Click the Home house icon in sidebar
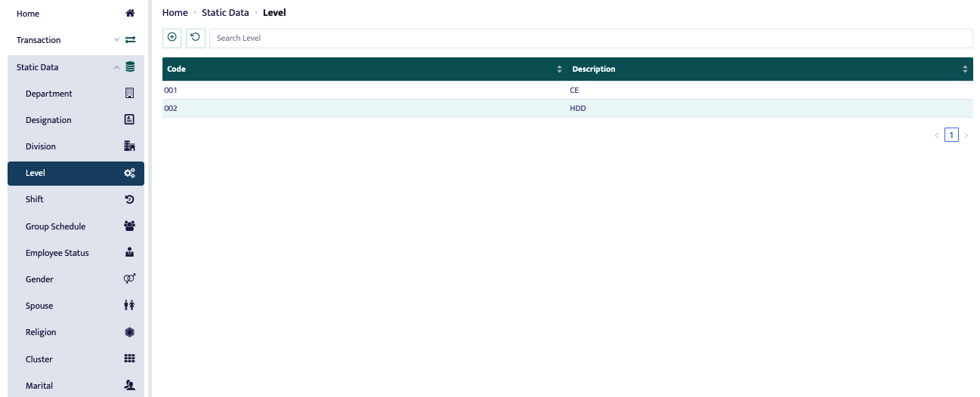Screen dimensions: 980x397 (x=130, y=14)
